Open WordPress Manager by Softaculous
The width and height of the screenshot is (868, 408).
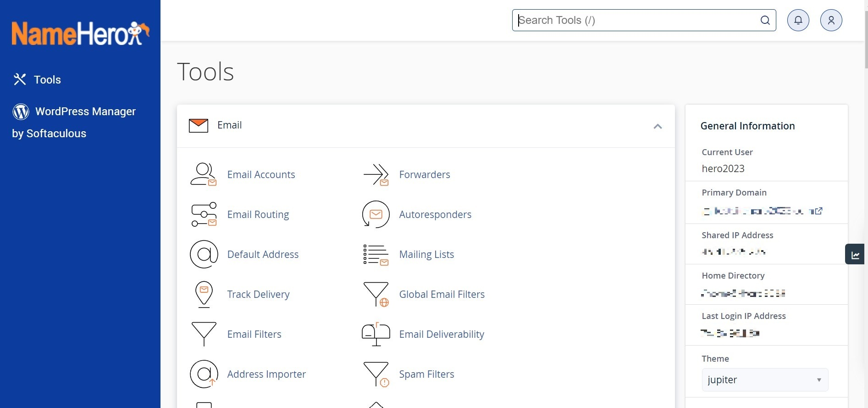74,122
